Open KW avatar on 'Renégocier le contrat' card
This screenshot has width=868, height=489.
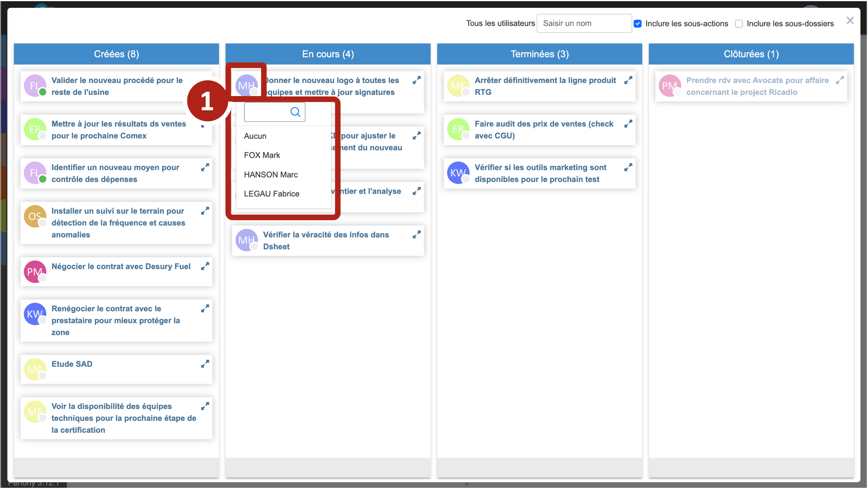[34, 314]
